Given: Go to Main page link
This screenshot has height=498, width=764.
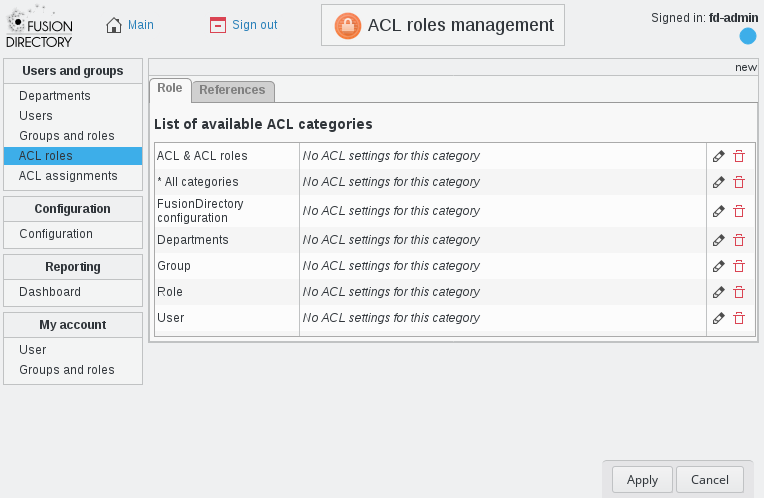Looking at the screenshot, I should click(141, 25).
